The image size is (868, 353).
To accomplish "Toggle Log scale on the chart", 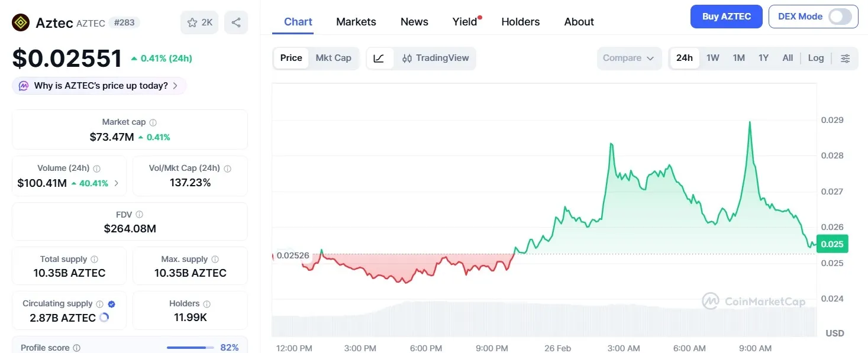I will coord(816,58).
